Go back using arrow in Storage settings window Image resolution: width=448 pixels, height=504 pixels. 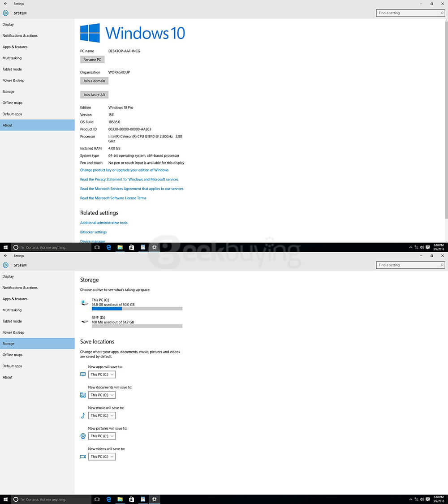tap(5, 255)
